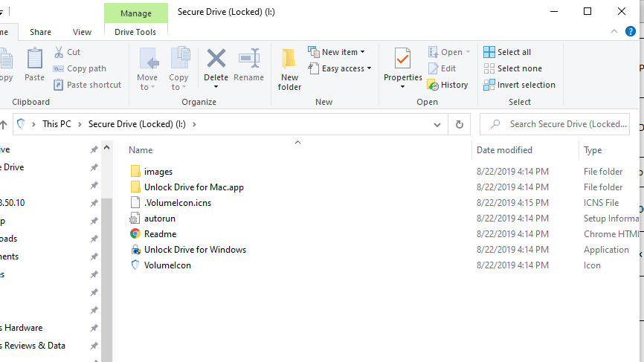Click the shield drive icon in address bar
Viewport: 644px width, 362px height.
pos(21,123)
